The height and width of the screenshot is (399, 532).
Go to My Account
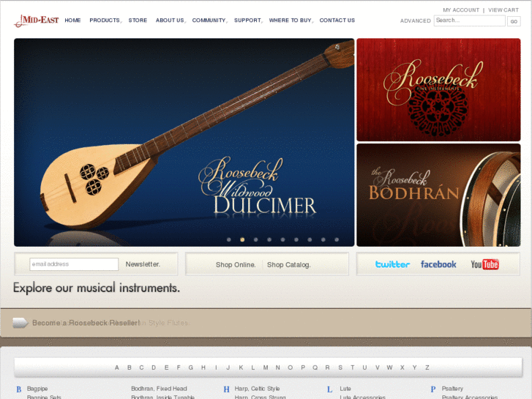pos(461,10)
